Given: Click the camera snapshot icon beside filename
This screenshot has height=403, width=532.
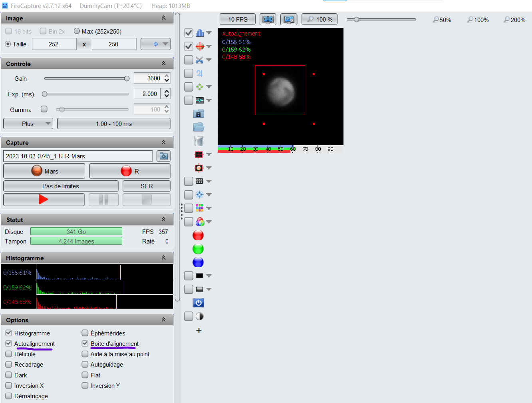Looking at the screenshot, I should coord(164,156).
